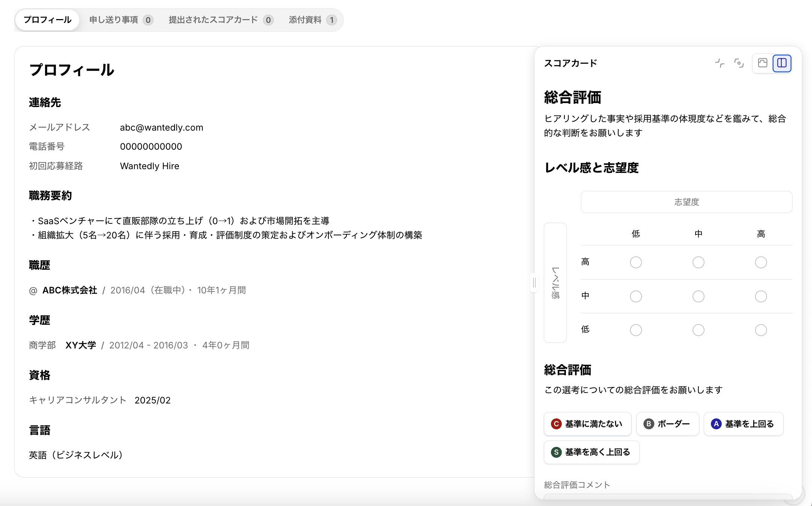Screen dimensions: 812x506
Task: Click the green S rating badge icon
Action: [556, 452]
